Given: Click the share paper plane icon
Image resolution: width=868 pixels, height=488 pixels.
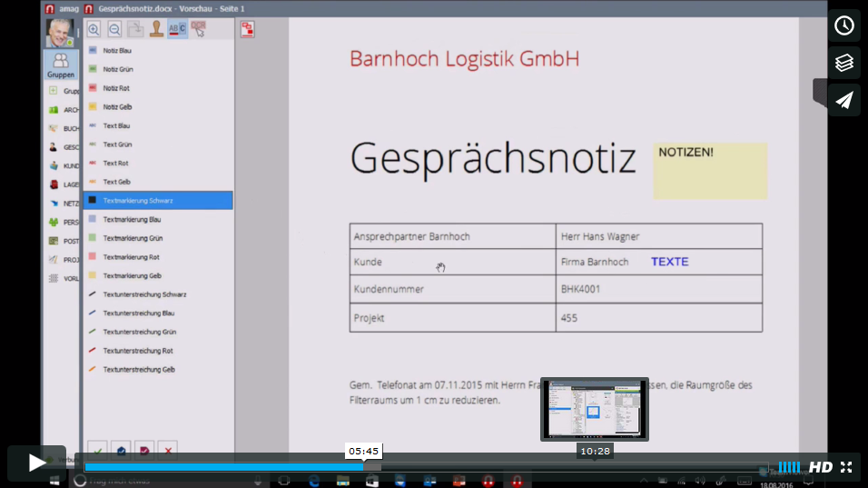Looking at the screenshot, I should click(844, 100).
